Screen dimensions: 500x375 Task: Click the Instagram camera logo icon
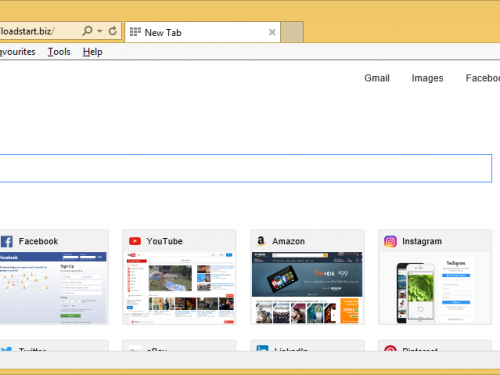[x=390, y=241]
